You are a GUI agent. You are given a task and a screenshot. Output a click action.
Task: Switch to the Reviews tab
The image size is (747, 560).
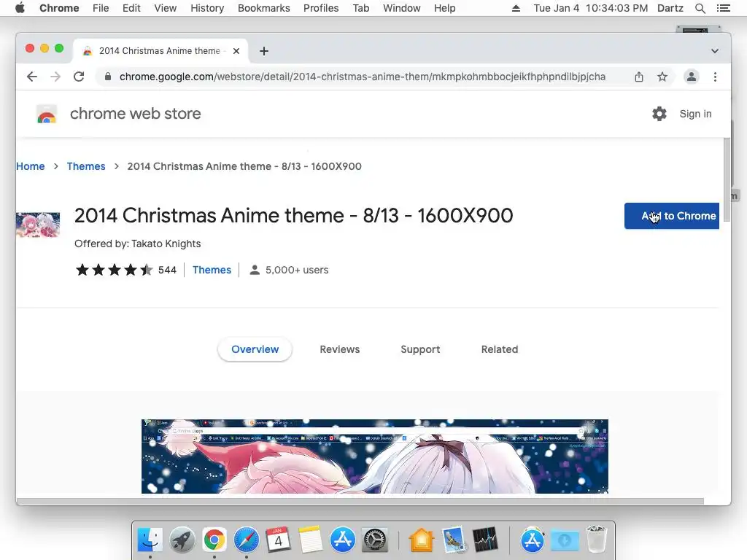point(340,349)
